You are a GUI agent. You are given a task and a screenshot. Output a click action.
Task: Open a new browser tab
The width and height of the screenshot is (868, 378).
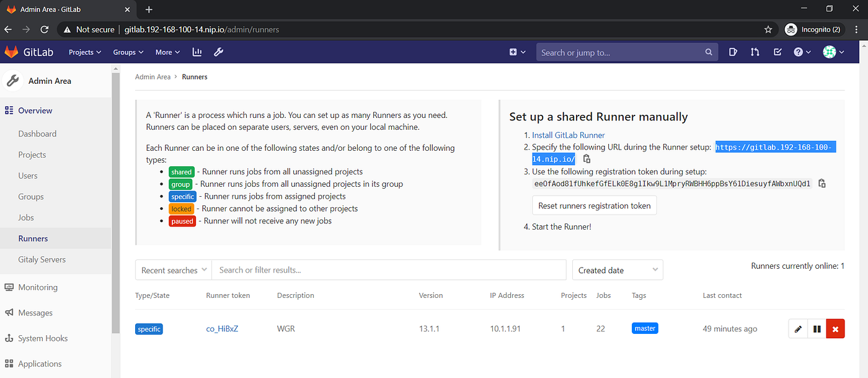click(x=149, y=9)
